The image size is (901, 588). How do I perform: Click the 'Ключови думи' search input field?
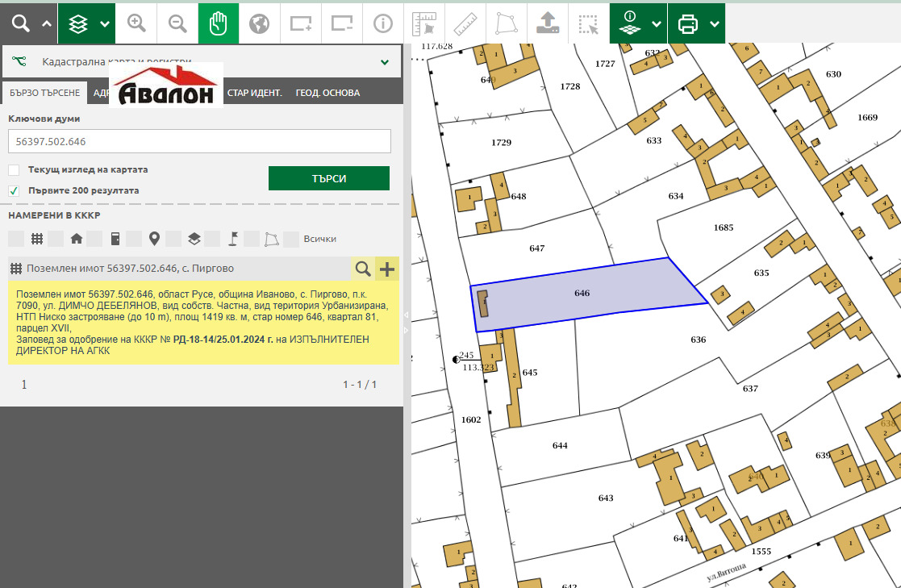[199, 141]
